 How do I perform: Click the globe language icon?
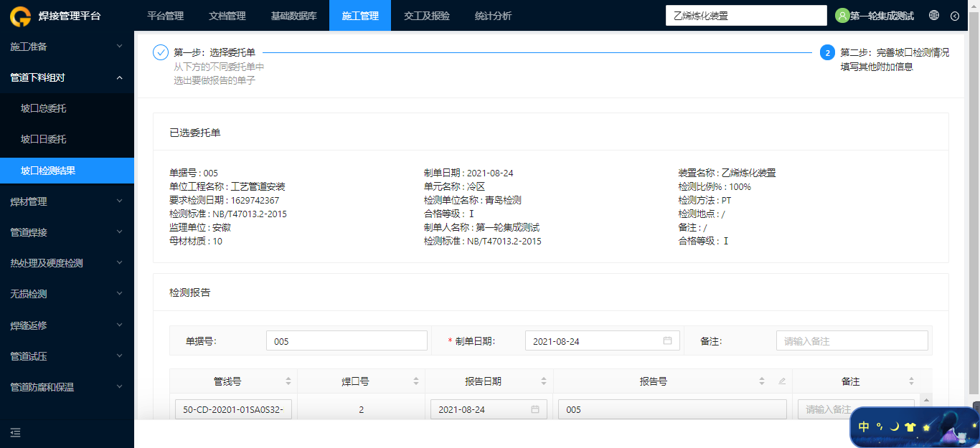point(934,15)
